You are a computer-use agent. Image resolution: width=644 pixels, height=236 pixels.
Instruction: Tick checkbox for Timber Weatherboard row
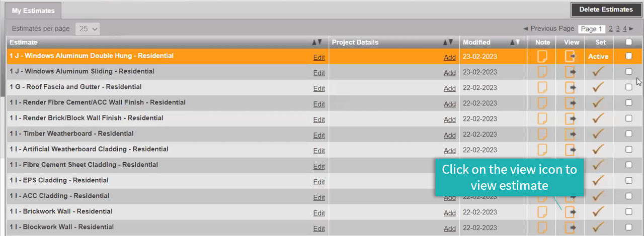pyautogui.click(x=628, y=134)
